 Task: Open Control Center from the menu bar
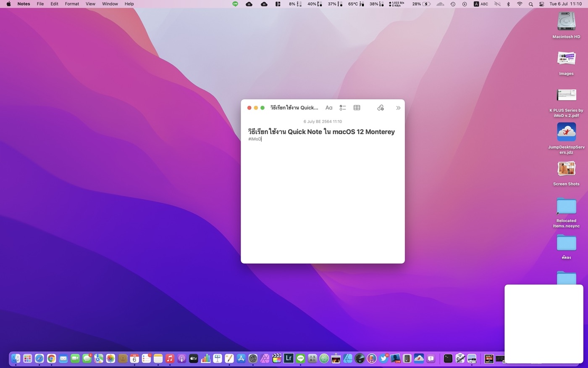pos(541,4)
